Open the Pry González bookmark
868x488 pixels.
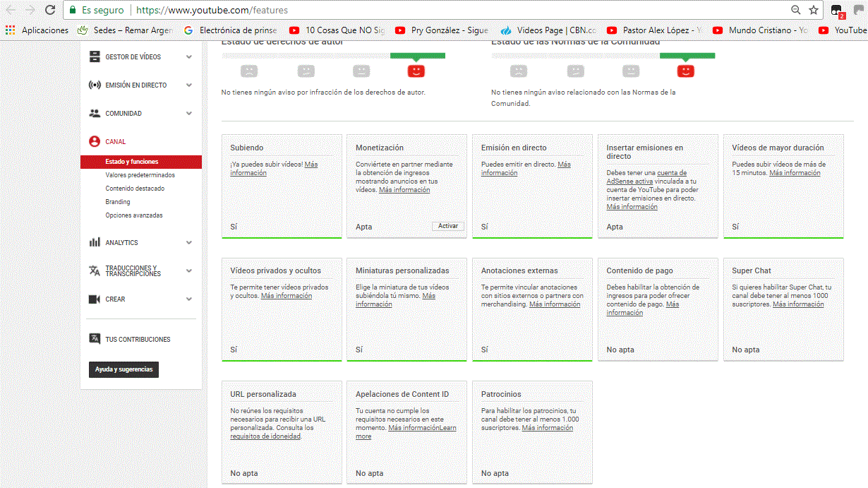442,30
